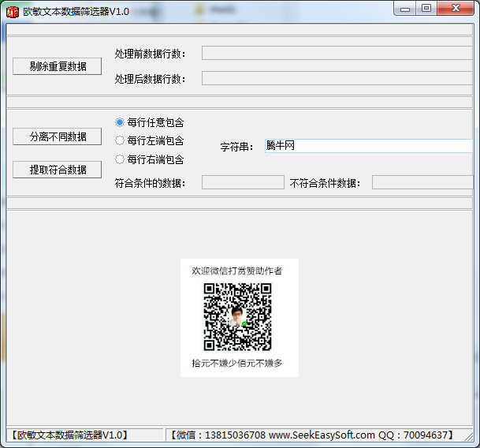Image resolution: width=480 pixels, height=448 pixels.
Task: Click the app icon in the title bar
Action: point(13,12)
